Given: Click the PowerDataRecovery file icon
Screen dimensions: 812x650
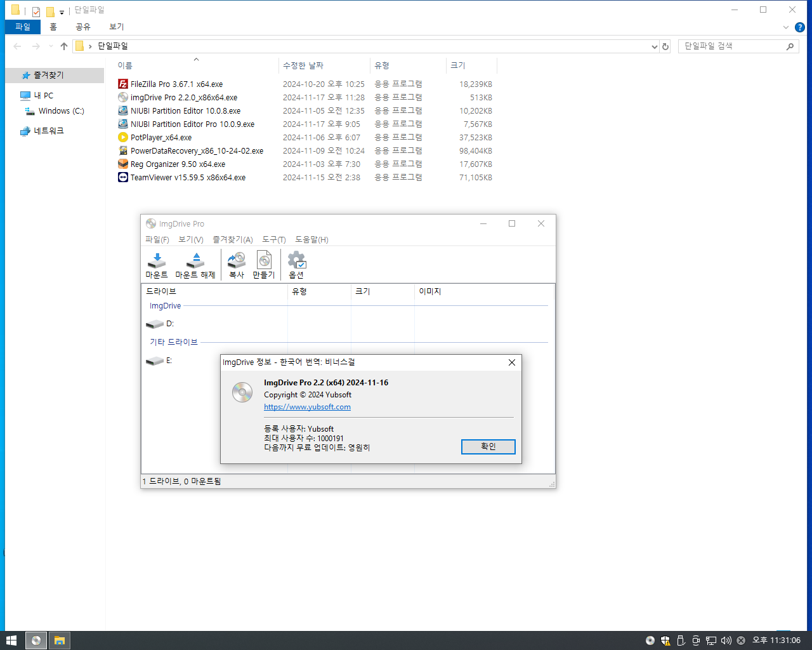Looking at the screenshot, I should [x=123, y=150].
